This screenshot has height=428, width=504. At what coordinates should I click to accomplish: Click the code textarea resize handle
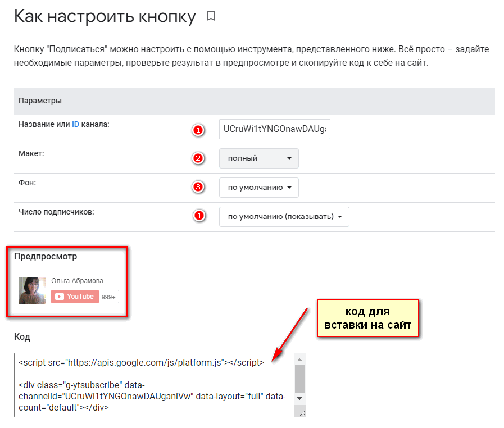point(302,413)
